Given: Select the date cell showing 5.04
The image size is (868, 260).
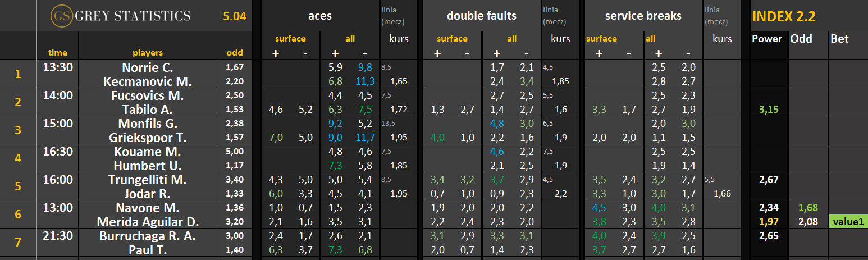Looking at the screenshot, I should click(234, 16).
